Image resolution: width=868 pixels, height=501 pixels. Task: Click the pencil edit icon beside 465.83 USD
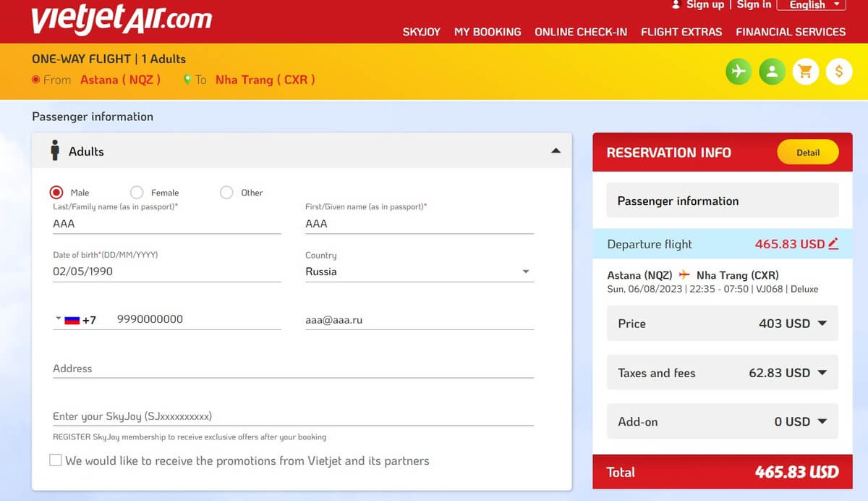pyautogui.click(x=833, y=244)
